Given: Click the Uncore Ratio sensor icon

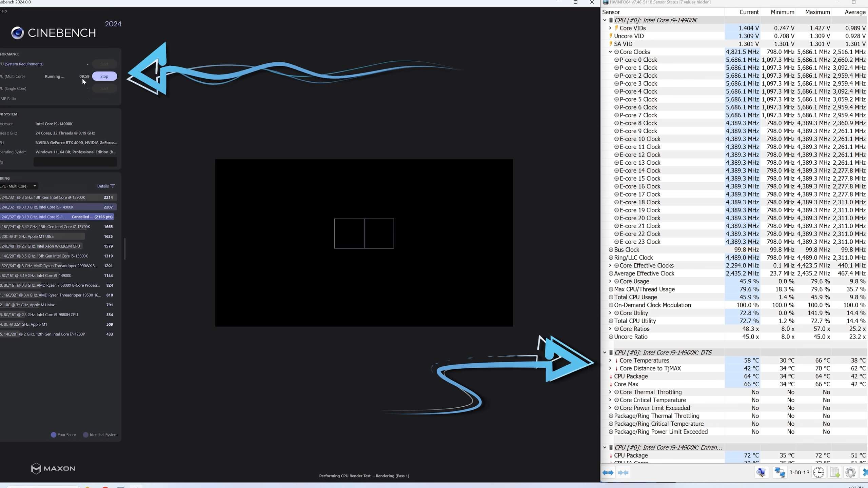Looking at the screenshot, I should (x=611, y=337).
